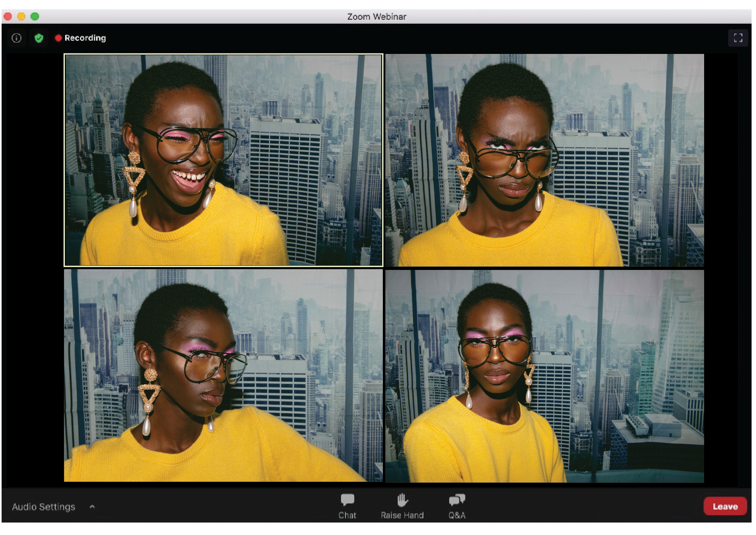Enter full screen mode
Image resolution: width=756 pixels, height=535 pixels.
coord(738,38)
